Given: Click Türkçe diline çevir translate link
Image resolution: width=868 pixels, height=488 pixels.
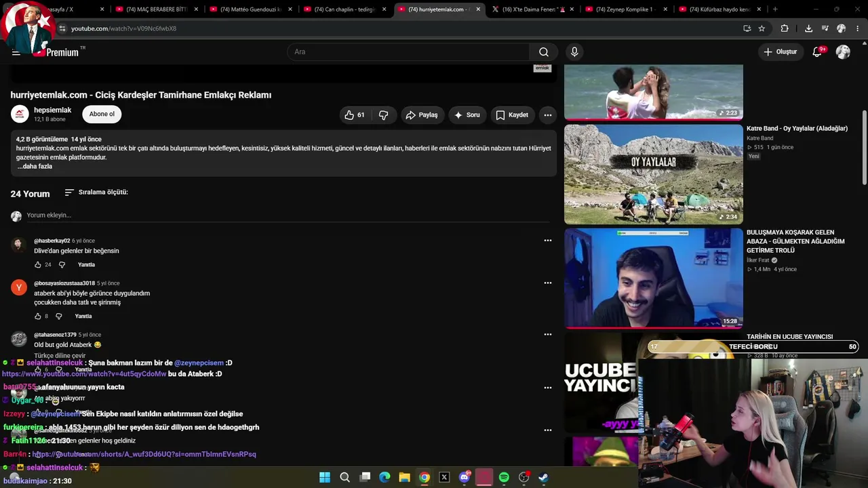Looking at the screenshot, I should click(x=60, y=356).
